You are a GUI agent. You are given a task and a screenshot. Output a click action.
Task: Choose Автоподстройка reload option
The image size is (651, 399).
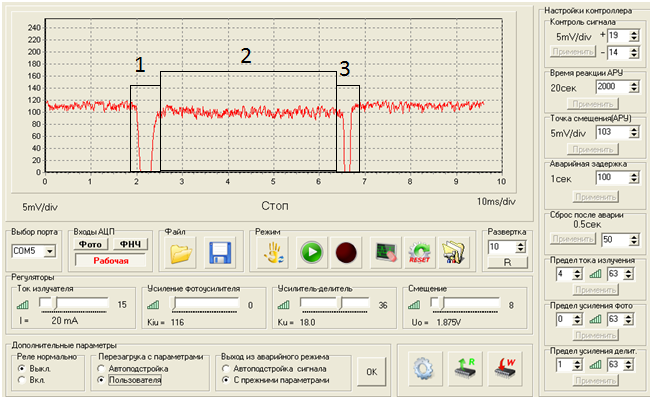click(101, 368)
